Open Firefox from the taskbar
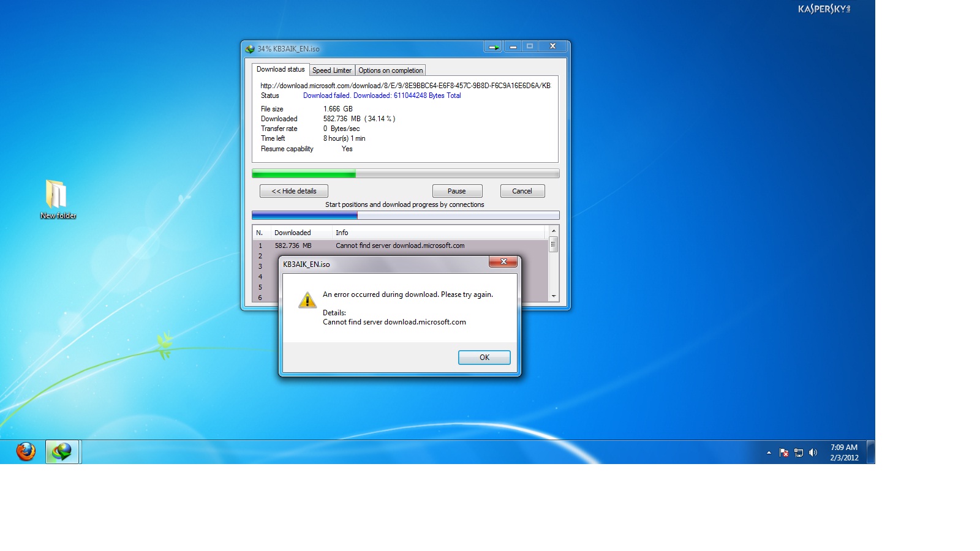The width and height of the screenshot is (980, 551). coord(26,452)
